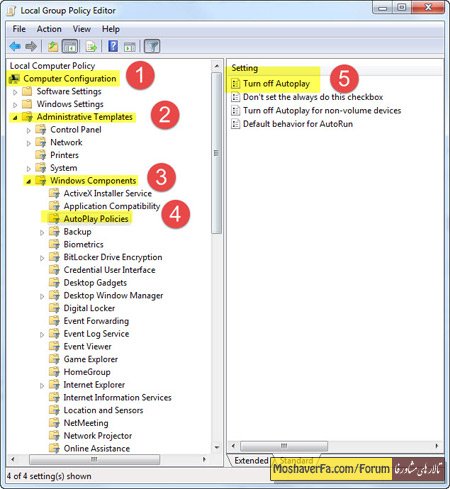
Task: Select ActiveX Installer Service tree item
Action: click(108, 193)
